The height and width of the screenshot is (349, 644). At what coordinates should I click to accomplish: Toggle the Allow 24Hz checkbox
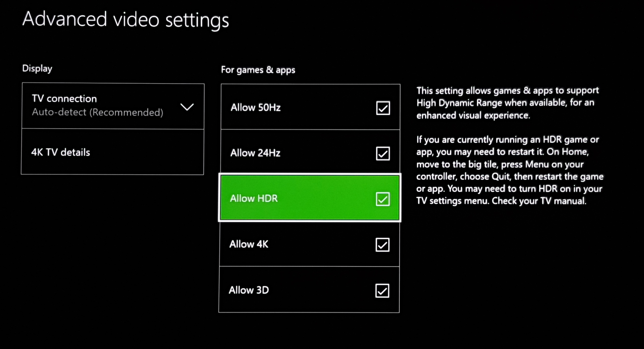383,153
